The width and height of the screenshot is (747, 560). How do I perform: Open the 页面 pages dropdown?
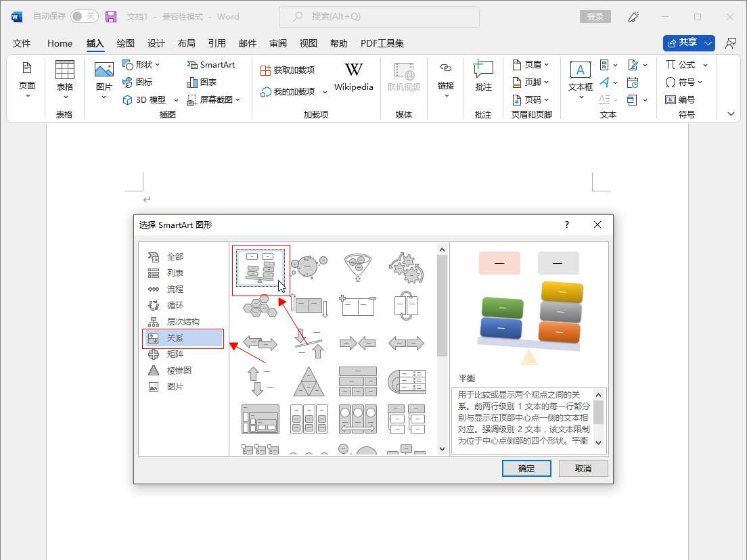click(x=26, y=80)
